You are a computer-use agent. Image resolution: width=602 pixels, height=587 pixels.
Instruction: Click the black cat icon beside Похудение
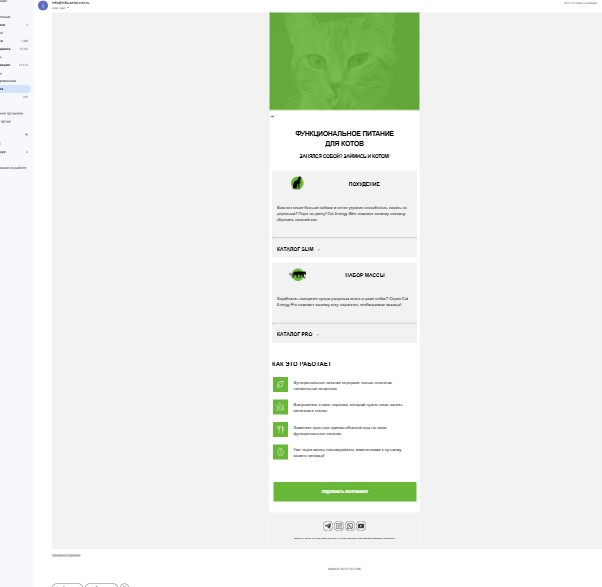[297, 183]
